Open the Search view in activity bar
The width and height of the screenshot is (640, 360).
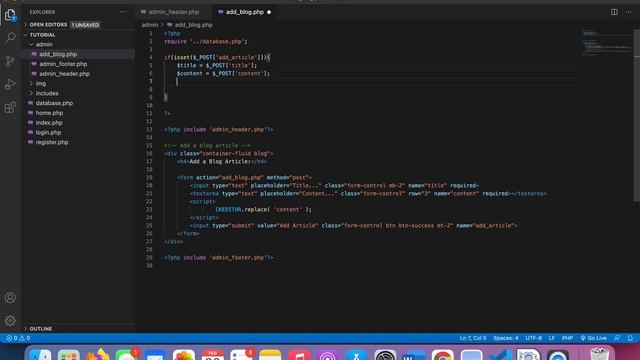[x=10, y=38]
